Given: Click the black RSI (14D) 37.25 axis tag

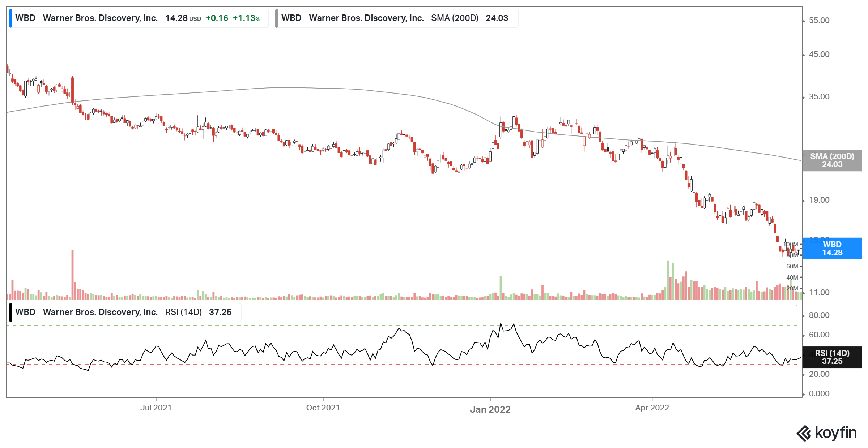Looking at the screenshot, I should coord(832,357).
